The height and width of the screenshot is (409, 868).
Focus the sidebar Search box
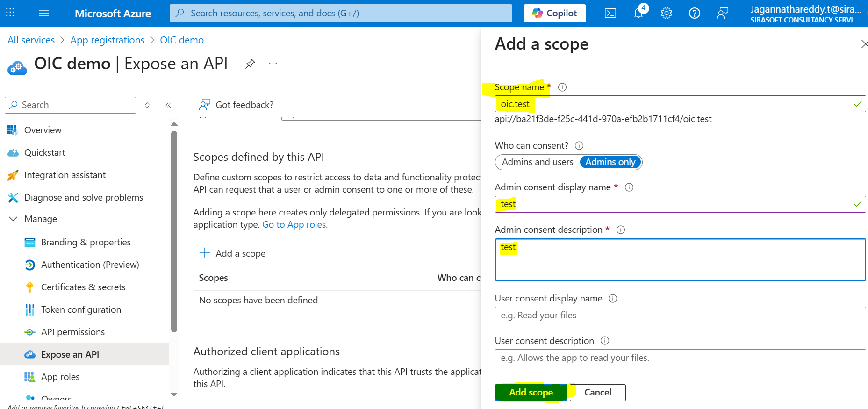click(x=70, y=105)
